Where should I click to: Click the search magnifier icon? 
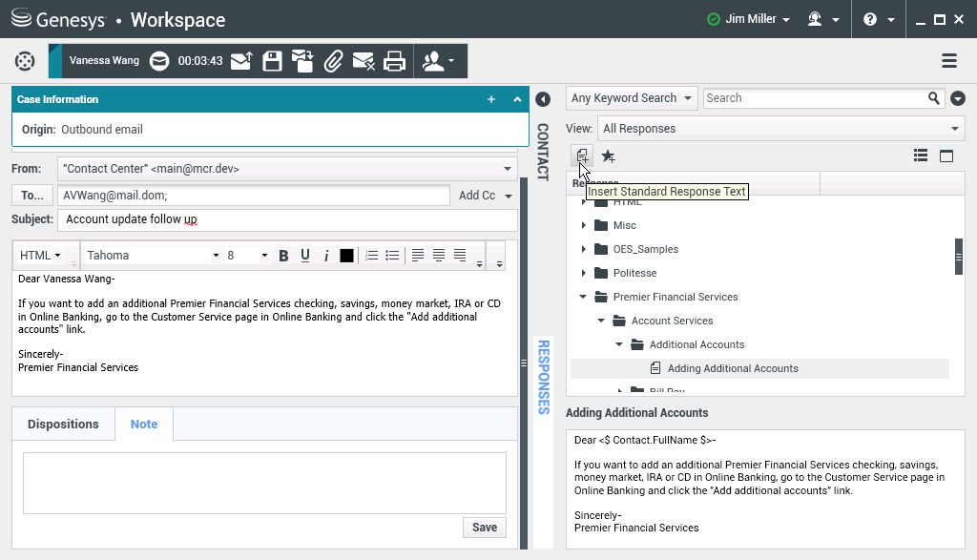click(x=934, y=98)
